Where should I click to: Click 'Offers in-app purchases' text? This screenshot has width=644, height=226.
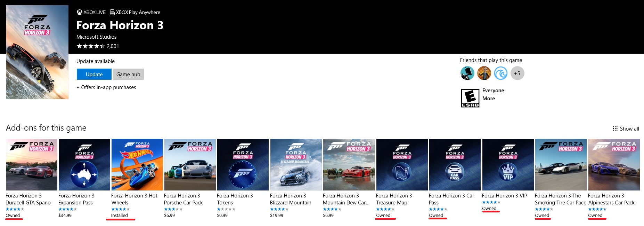point(106,87)
